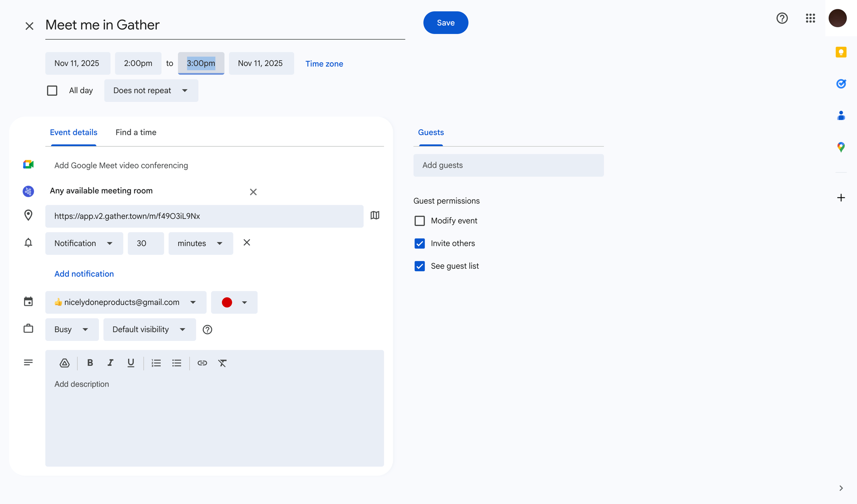This screenshot has width=857, height=504.
Task: Click the notification value 30 field
Action: pyautogui.click(x=146, y=243)
